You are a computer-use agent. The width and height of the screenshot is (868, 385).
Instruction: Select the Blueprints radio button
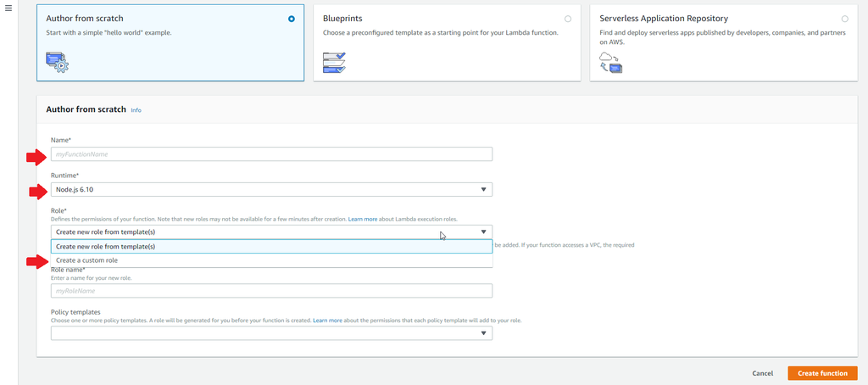pos(568,19)
